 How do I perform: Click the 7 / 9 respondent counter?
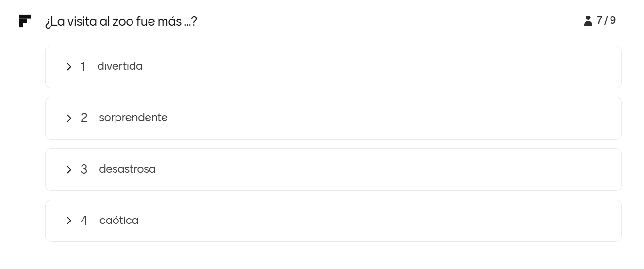606,20
